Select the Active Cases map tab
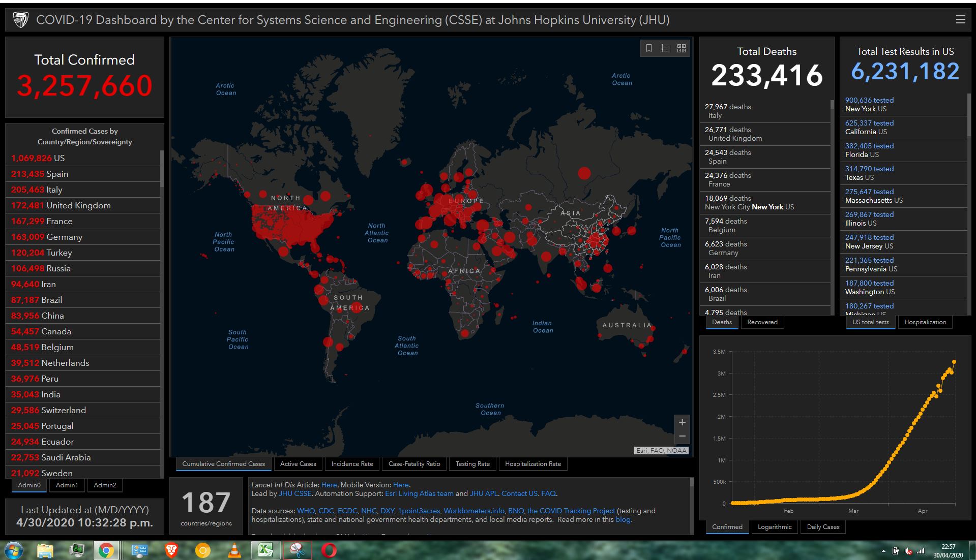The image size is (976, 560). click(298, 464)
